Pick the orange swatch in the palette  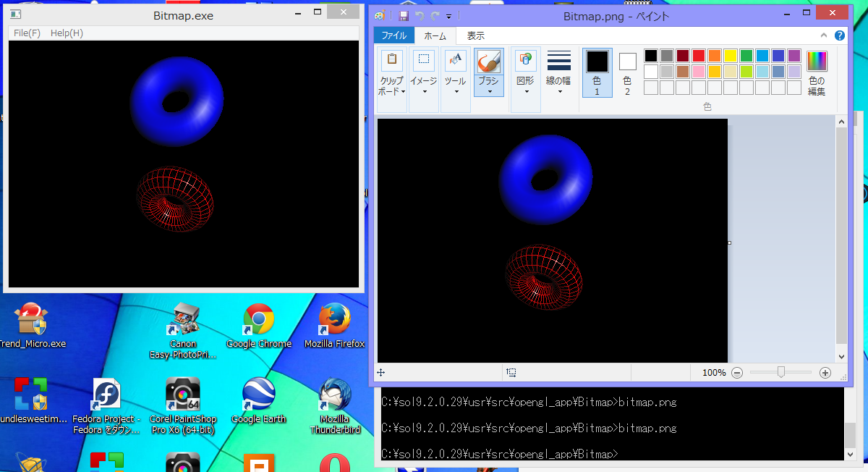pos(715,56)
